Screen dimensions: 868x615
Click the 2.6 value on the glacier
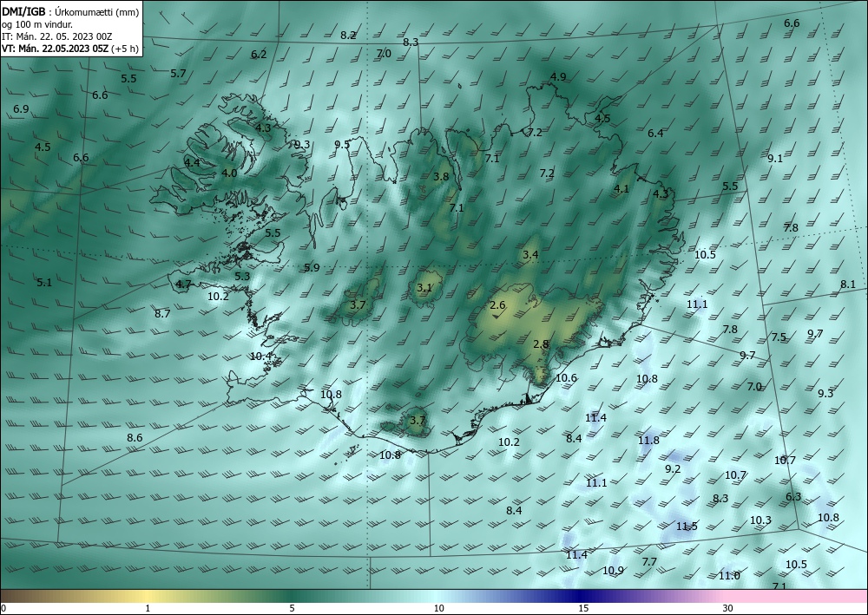pyautogui.click(x=497, y=305)
